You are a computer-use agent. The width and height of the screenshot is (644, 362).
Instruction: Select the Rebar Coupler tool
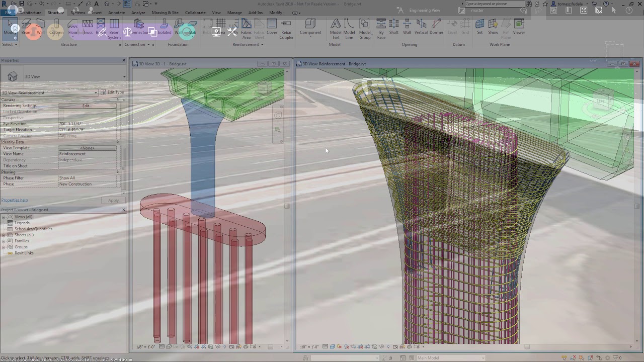[286, 29]
